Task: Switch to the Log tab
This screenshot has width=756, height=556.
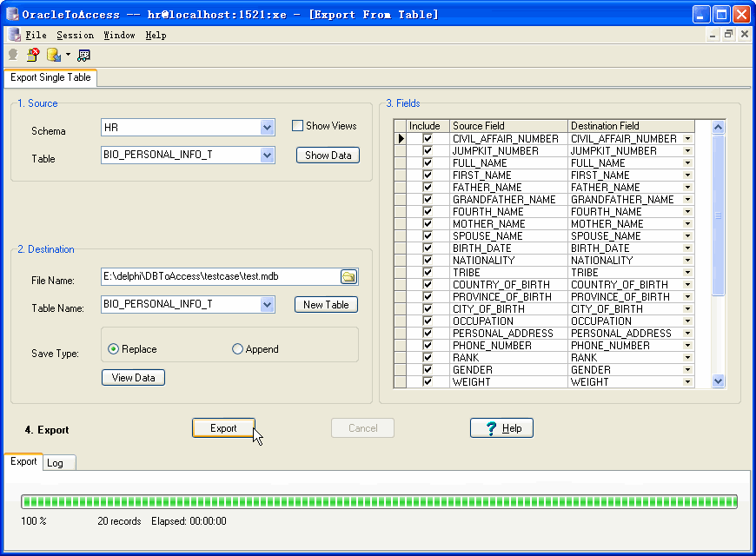Action: pyautogui.click(x=59, y=463)
